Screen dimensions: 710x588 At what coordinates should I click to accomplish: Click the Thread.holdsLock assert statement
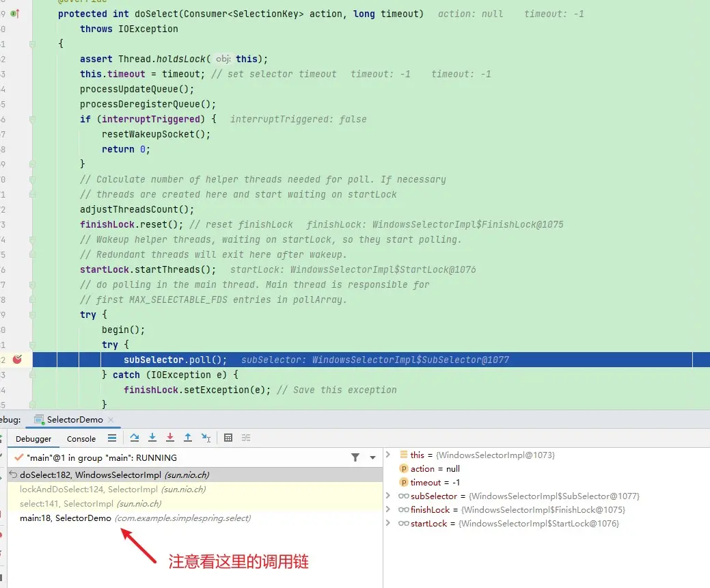point(174,59)
